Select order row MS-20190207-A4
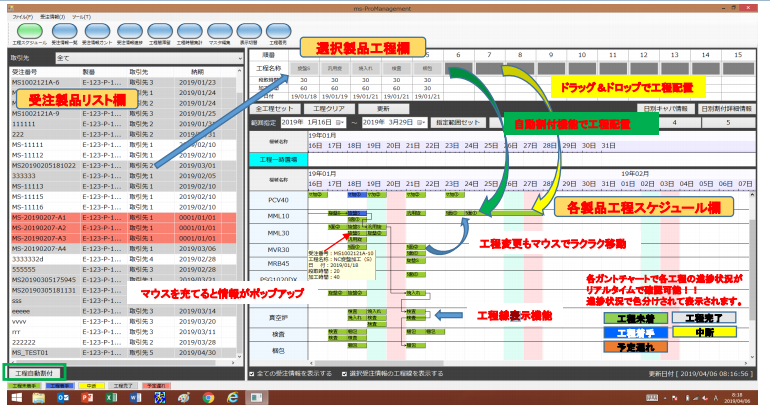Viewport: 770px width, 407px height. (123, 248)
